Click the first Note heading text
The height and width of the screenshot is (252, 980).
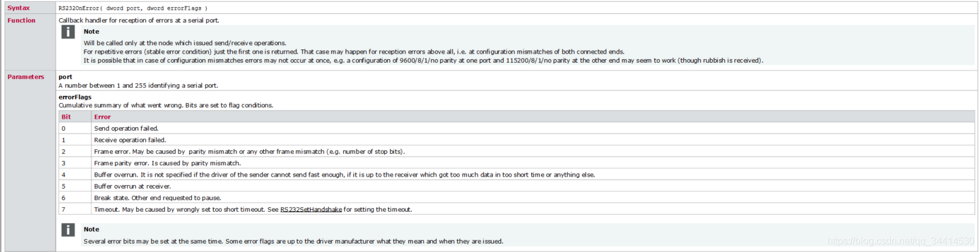point(92,31)
